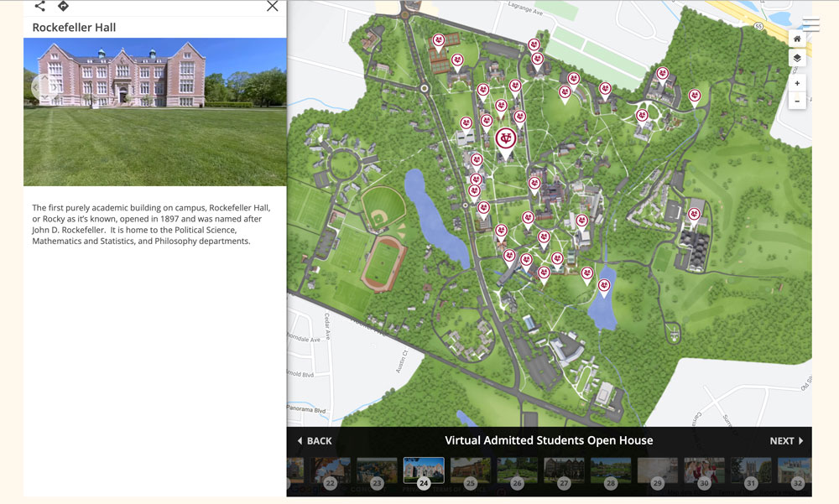The image size is (839, 504).
Task: Pan the Rockefeller Hall photo downward
Action: tap(45, 96)
